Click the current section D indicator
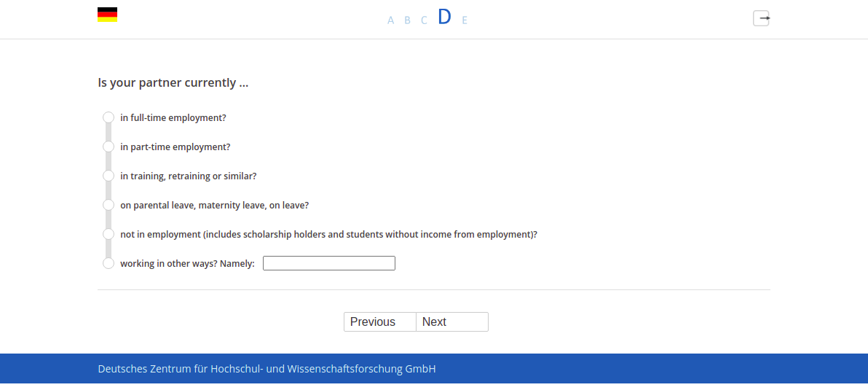Image resolution: width=868 pixels, height=390 pixels. pyautogui.click(x=444, y=17)
